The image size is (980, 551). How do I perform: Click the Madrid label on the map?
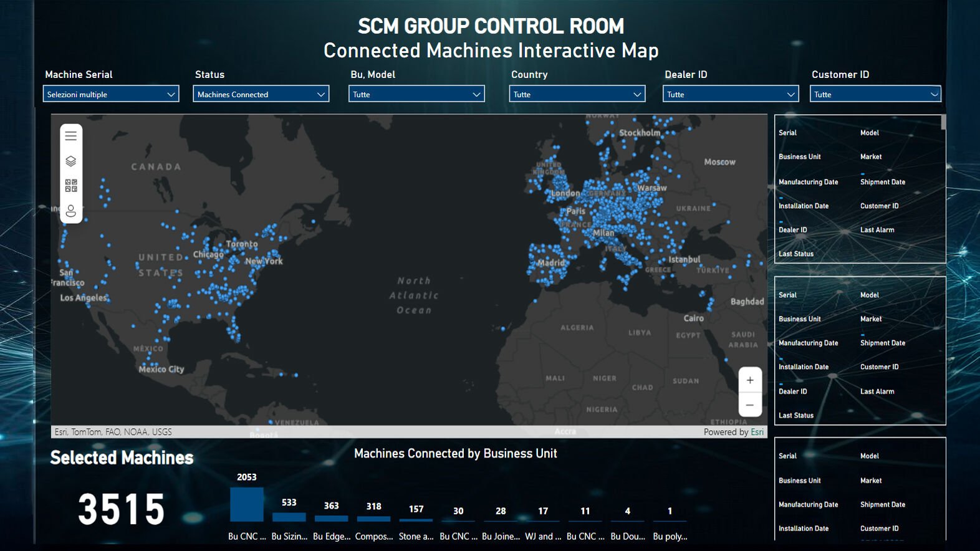551,263
